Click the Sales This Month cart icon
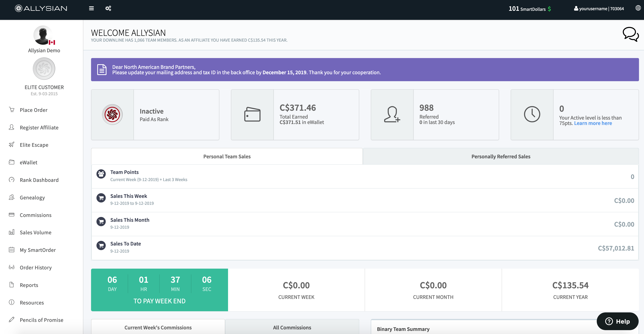The height and width of the screenshot is (334, 644). pyautogui.click(x=101, y=222)
